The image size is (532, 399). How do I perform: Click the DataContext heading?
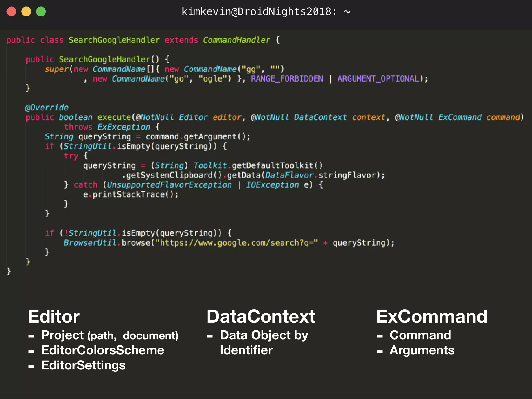pyautogui.click(x=261, y=317)
